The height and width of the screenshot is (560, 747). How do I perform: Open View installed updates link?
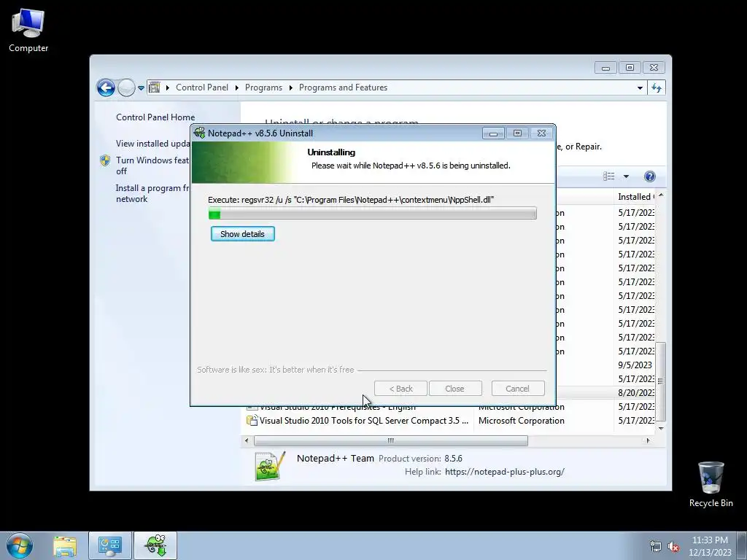point(152,144)
